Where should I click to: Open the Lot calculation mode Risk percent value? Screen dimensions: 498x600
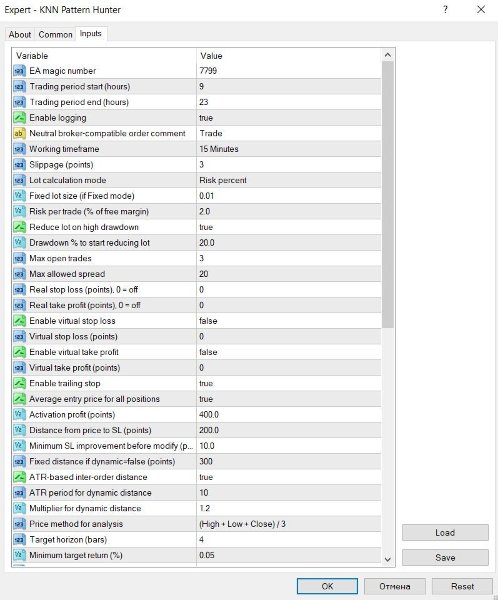[x=289, y=180]
